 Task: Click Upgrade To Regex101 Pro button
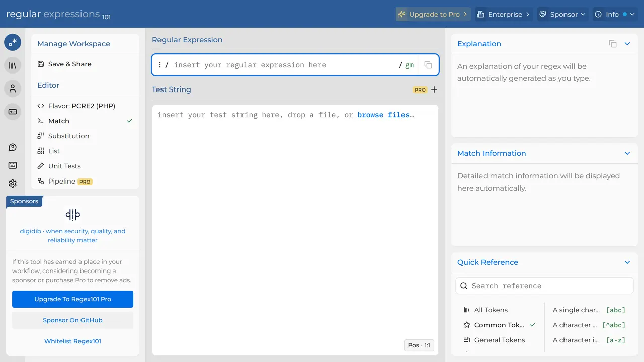click(72, 299)
